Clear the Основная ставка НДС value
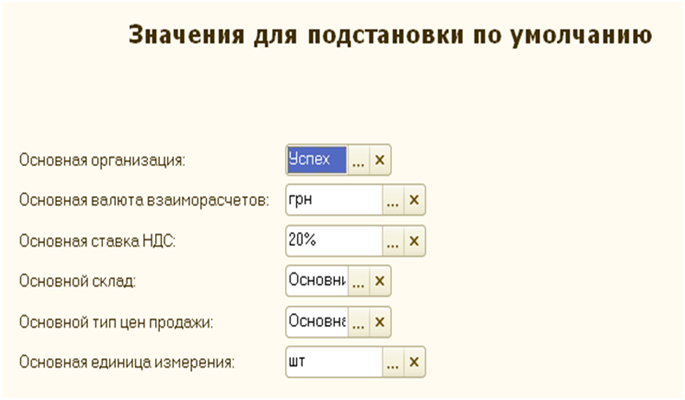The height and width of the screenshot is (400, 685). (x=414, y=241)
